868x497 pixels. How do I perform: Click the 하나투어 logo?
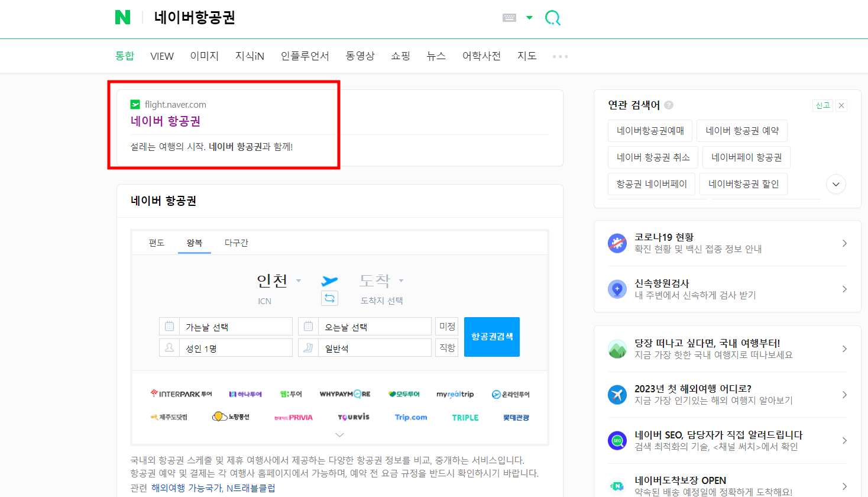[x=245, y=394]
